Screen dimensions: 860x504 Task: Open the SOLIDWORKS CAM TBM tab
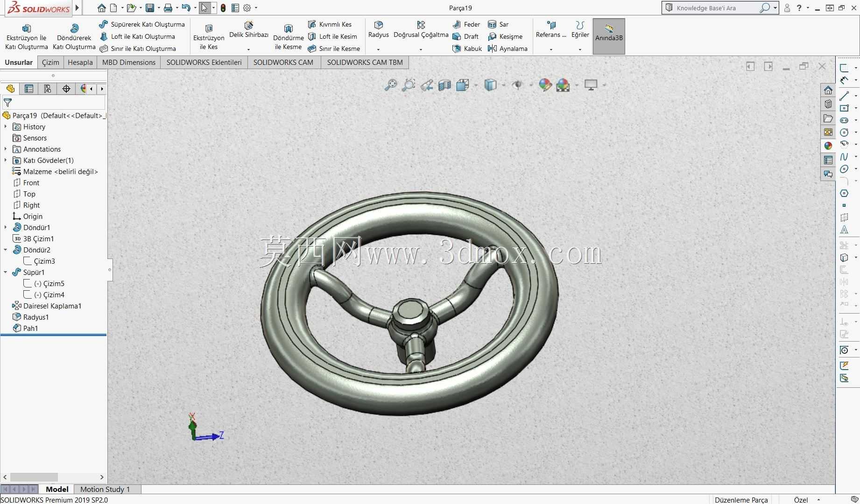365,62
